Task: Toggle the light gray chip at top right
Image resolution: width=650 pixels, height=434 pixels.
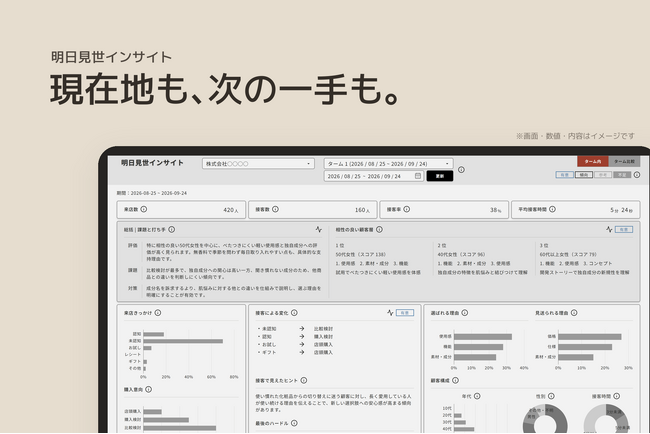Action: tap(603, 175)
